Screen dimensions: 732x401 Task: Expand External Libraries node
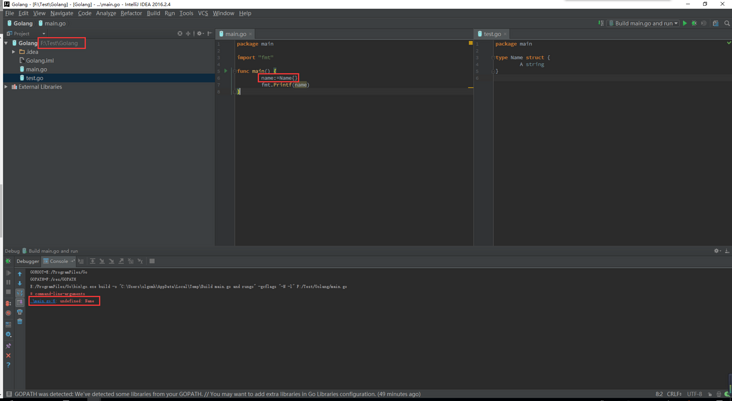click(6, 87)
